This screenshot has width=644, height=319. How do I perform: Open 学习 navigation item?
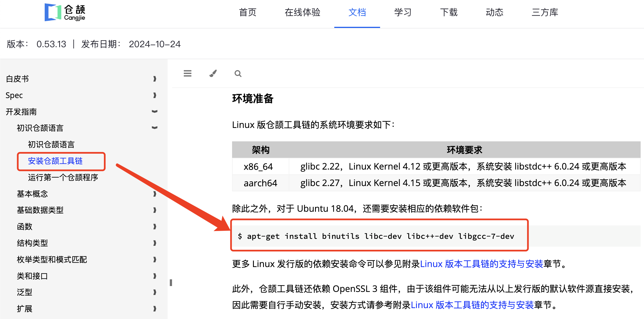click(403, 12)
